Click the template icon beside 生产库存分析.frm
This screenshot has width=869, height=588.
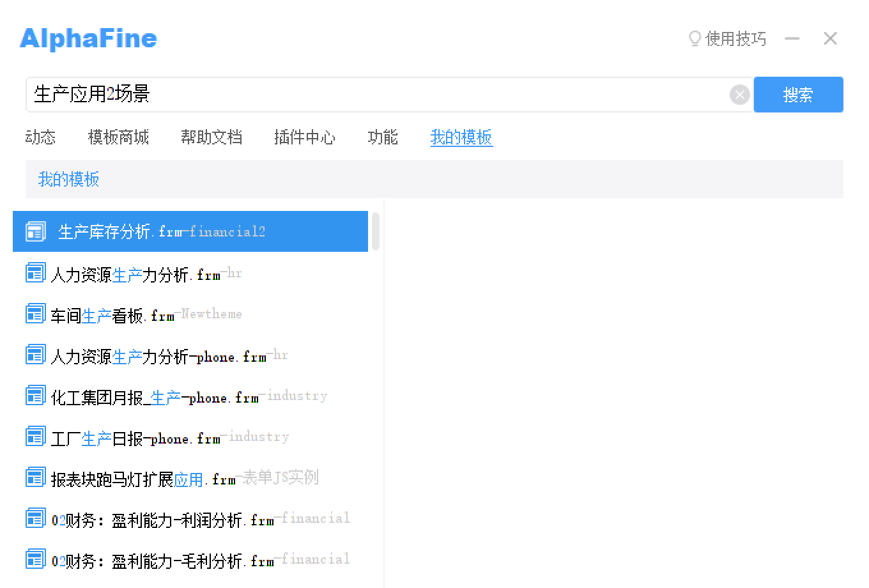[36, 231]
